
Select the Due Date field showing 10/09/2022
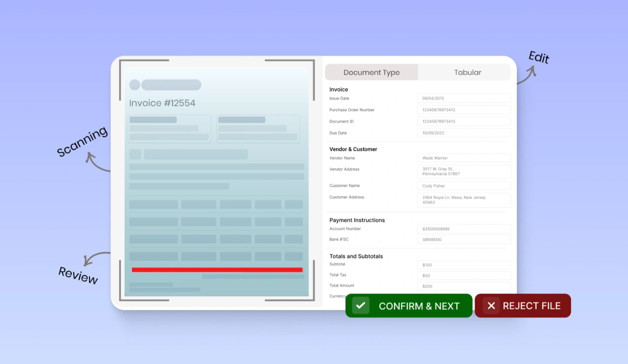point(463,132)
